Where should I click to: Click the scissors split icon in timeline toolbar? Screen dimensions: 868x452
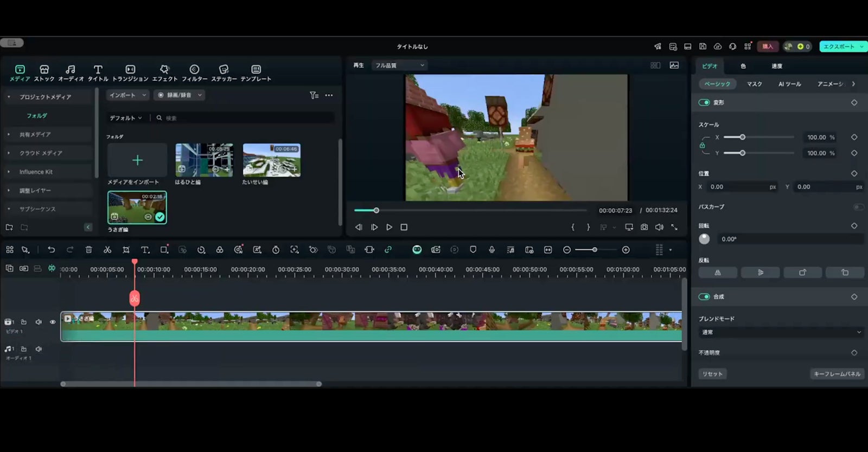(x=107, y=250)
